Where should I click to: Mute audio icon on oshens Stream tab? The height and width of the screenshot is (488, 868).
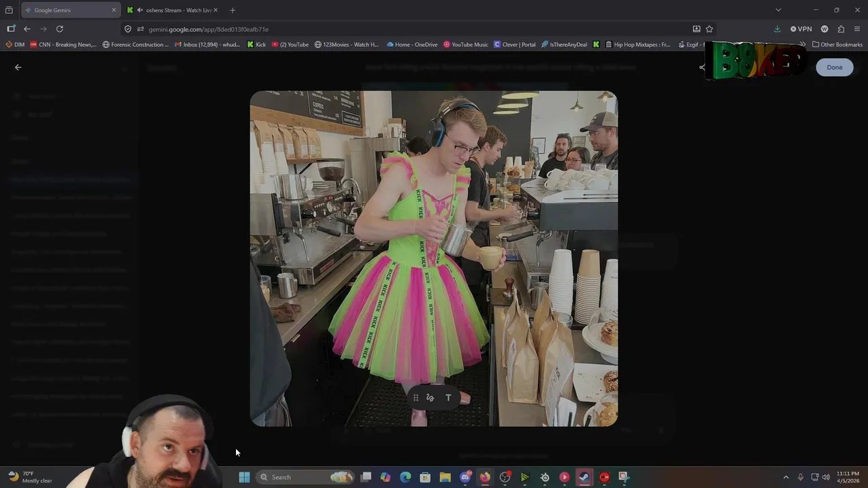pos(140,10)
